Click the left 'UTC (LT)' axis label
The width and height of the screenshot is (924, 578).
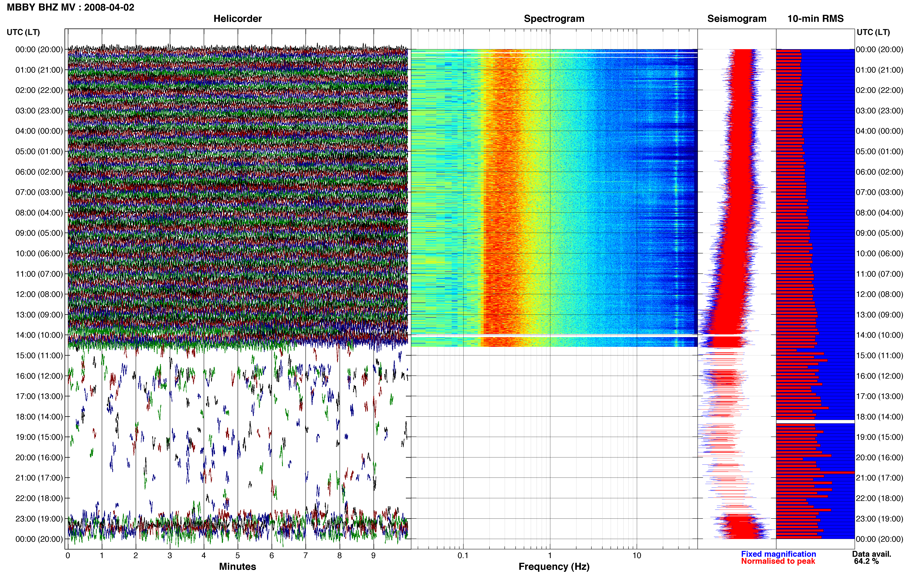coord(23,32)
